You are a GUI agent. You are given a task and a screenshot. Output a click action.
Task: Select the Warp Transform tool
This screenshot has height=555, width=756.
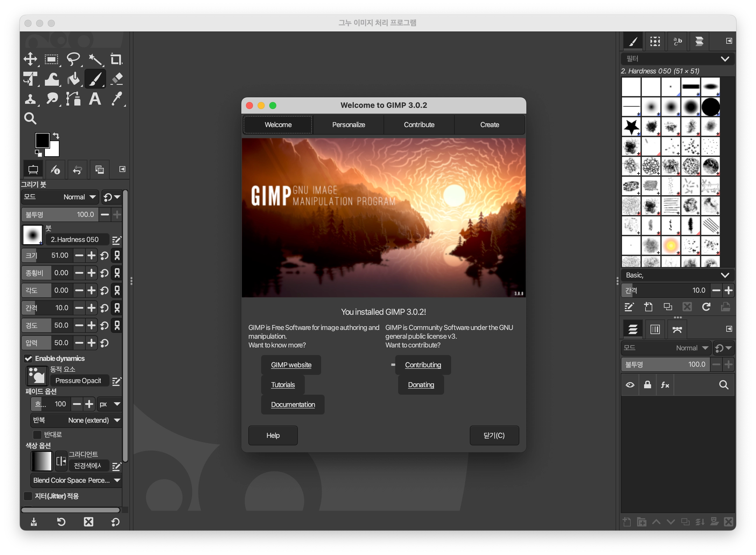pos(52,79)
